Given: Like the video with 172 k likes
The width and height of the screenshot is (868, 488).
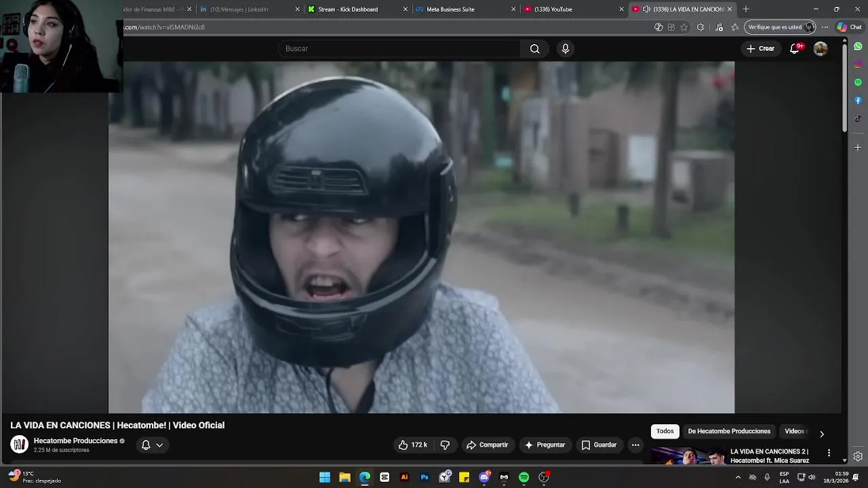Looking at the screenshot, I should (x=412, y=445).
